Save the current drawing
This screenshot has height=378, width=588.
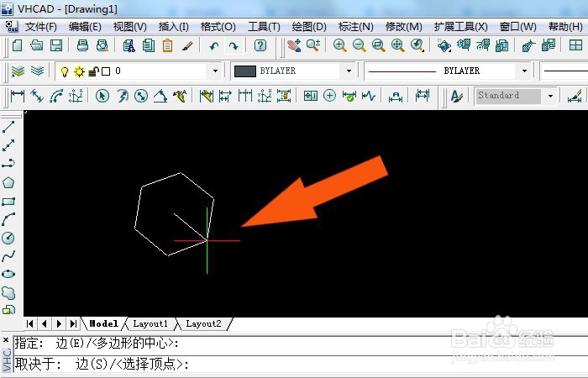[56, 45]
